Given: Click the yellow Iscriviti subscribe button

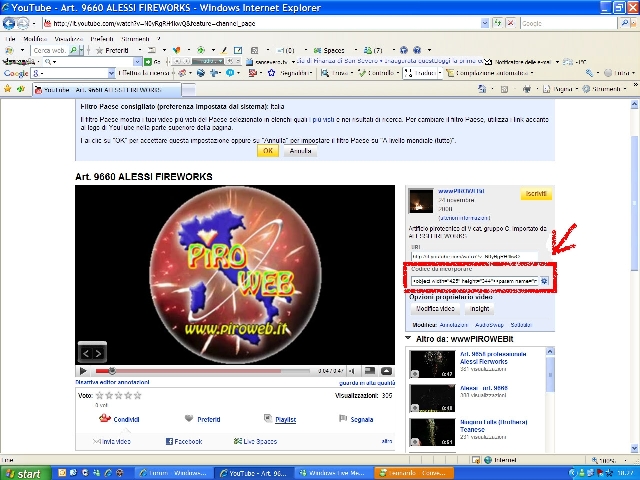Looking at the screenshot, I should click(x=536, y=193).
